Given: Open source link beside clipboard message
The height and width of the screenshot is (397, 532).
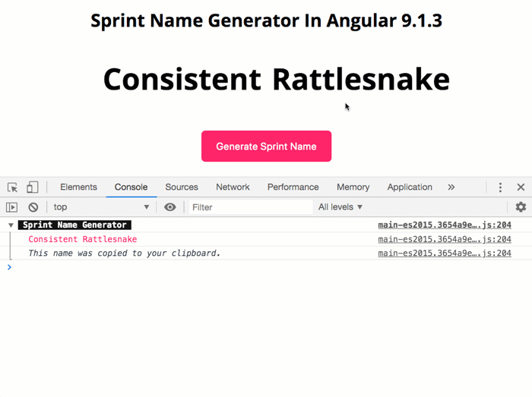Looking at the screenshot, I should coord(445,253).
